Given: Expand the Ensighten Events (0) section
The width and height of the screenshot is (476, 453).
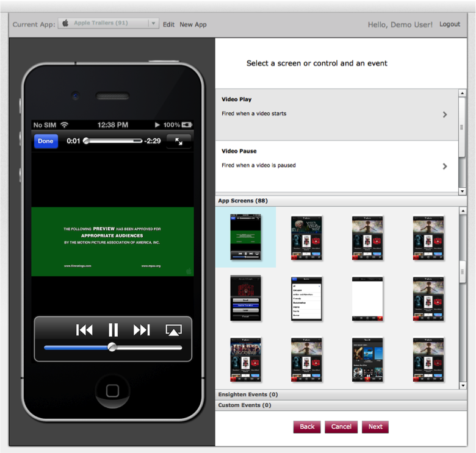Looking at the screenshot, I should (341, 394).
